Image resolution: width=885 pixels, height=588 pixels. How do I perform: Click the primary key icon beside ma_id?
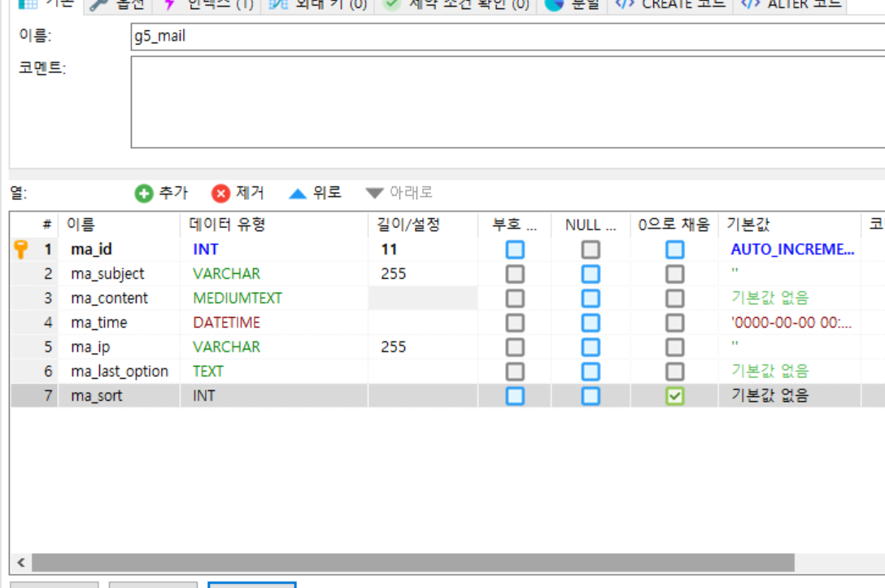coord(21,250)
